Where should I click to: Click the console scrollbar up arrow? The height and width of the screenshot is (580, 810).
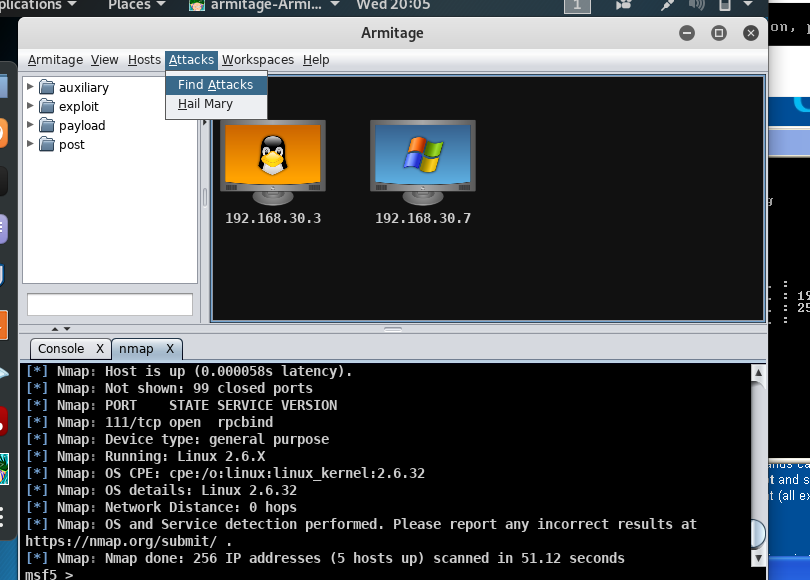pos(758,372)
